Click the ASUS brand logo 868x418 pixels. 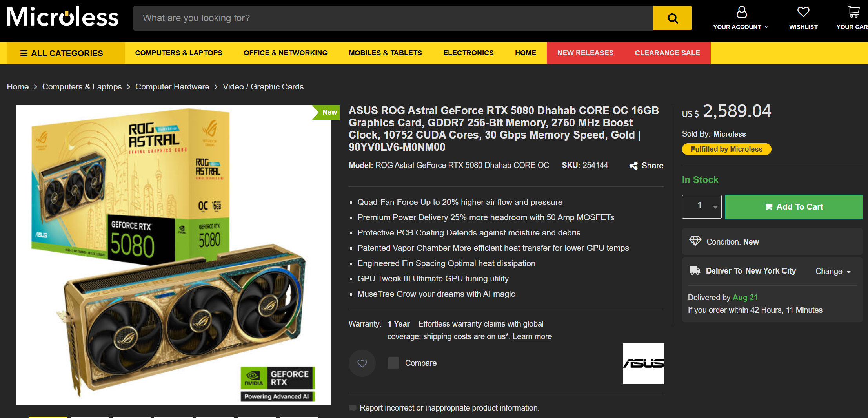click(643, 363)
